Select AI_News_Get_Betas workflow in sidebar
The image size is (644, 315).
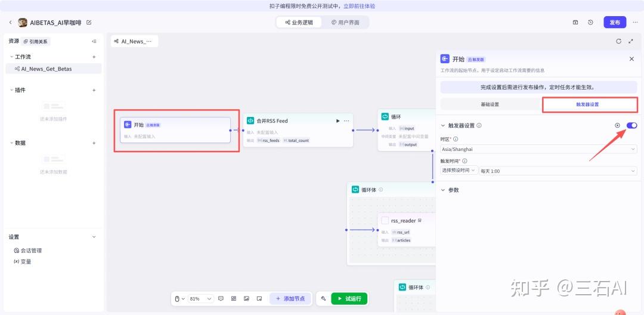(47, 69)
